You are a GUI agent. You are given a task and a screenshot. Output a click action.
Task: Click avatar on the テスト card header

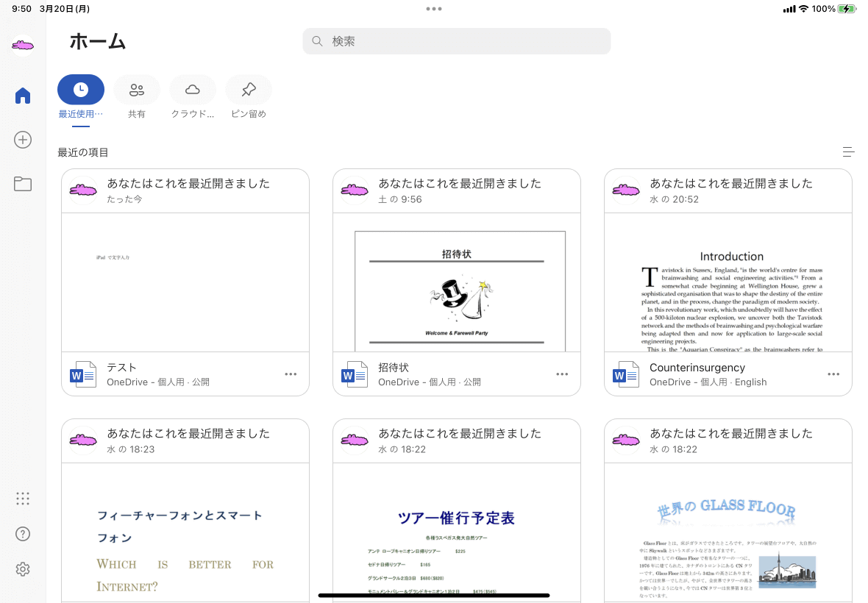coord(83,190)
